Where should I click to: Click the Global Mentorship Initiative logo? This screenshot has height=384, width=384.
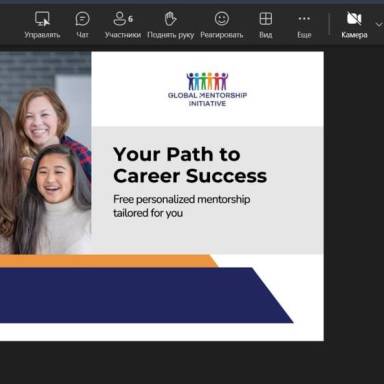coord(207,89)
